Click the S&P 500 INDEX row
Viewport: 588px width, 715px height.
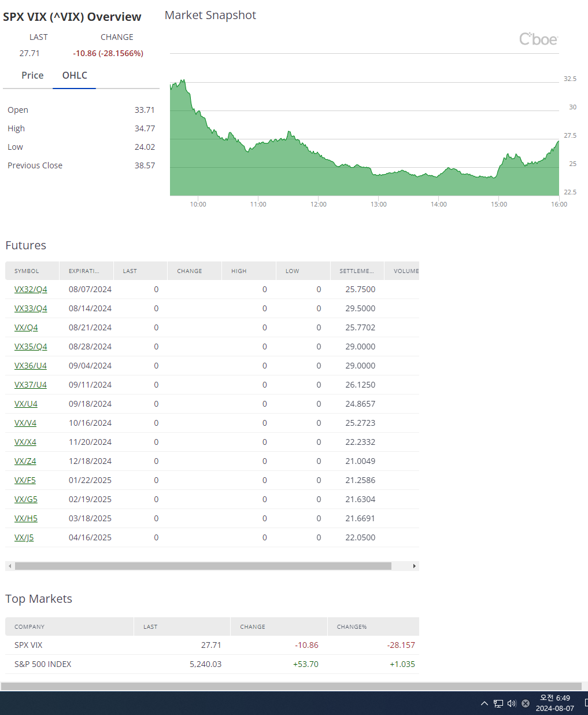click(212, 664)
